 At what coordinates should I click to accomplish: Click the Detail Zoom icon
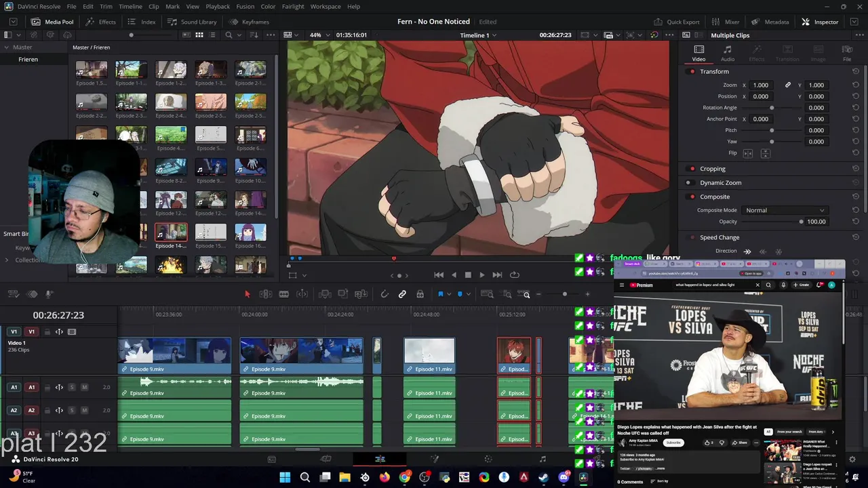point(507,294)
